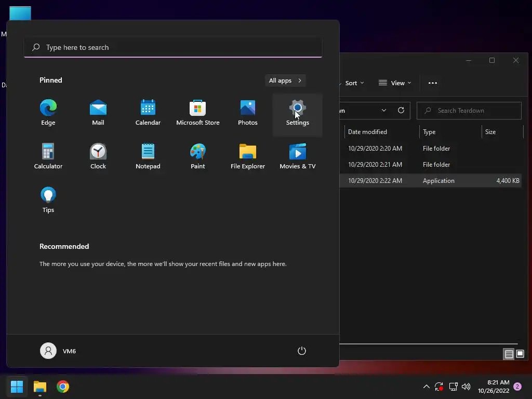Focus the Type here to search box

click(x=173, y=47)
